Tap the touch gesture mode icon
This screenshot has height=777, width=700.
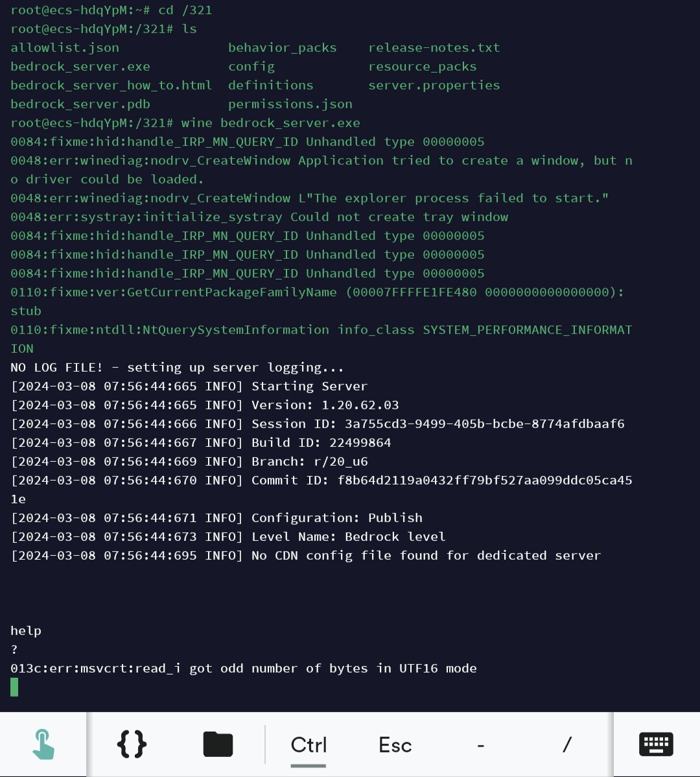coord(43,744)
